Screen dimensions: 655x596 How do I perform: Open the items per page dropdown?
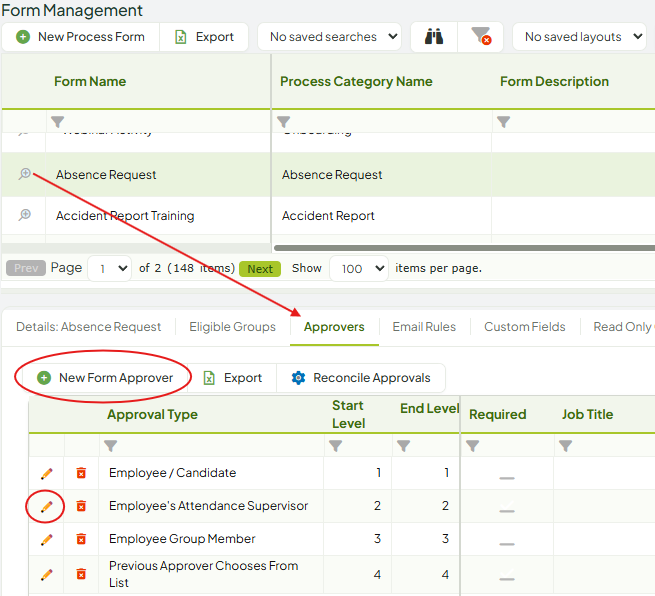pyautogui.click(x=359, y=269)
